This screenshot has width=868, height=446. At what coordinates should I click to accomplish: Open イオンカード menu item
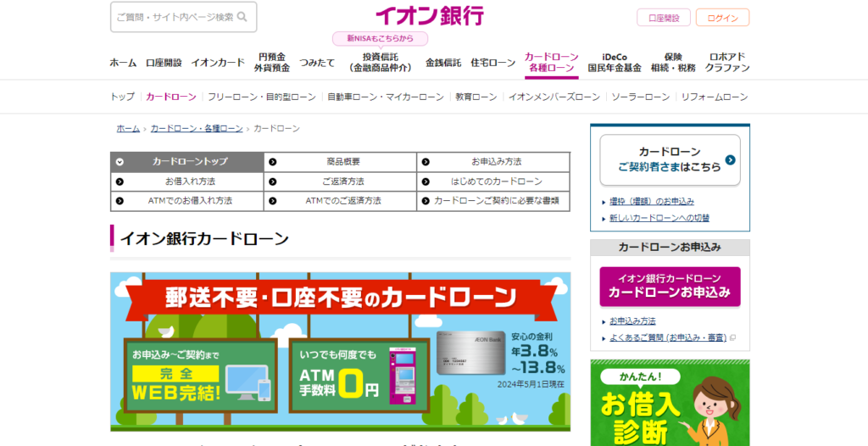[218, 63]
